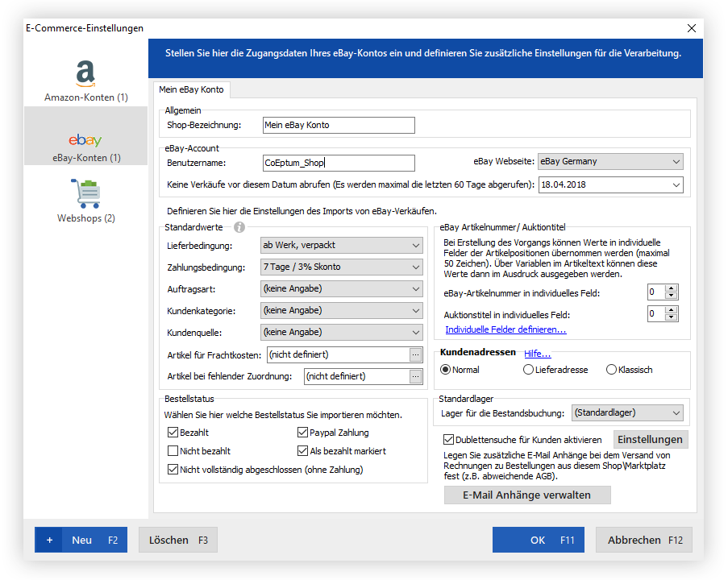728x580 pixels.
Task: Click the Auktionstitel number field
Action: click(x=656, y=314)
